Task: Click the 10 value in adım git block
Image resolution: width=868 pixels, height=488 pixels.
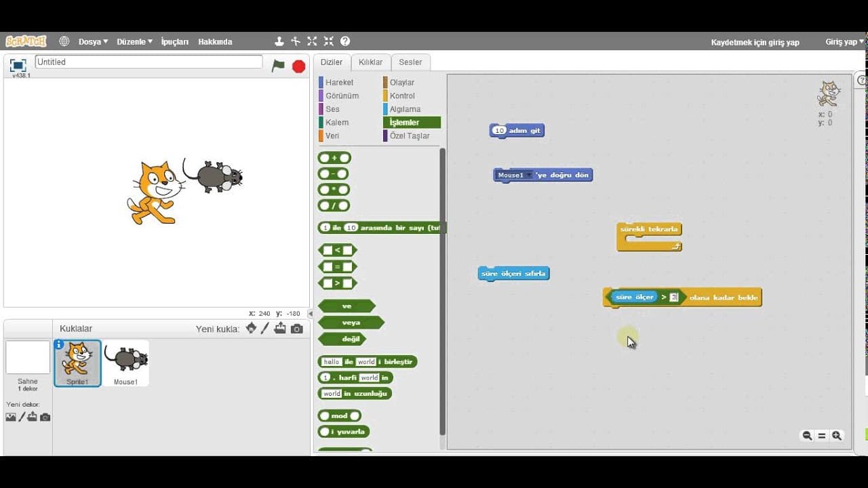Action: tap(500, 130)
